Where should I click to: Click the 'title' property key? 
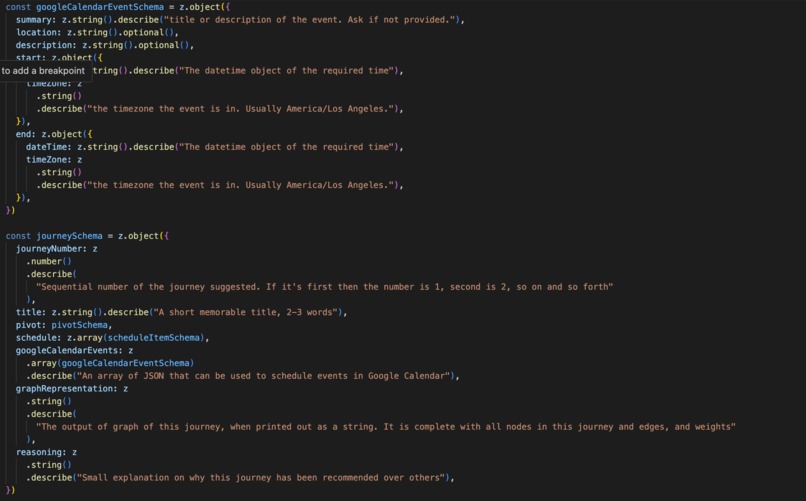(x=29, y=312)
